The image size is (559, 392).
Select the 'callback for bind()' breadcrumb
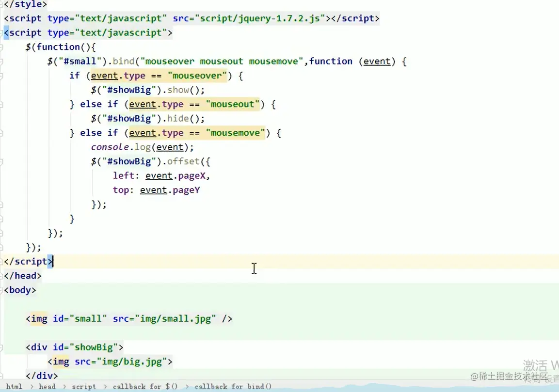pos(233,386)
